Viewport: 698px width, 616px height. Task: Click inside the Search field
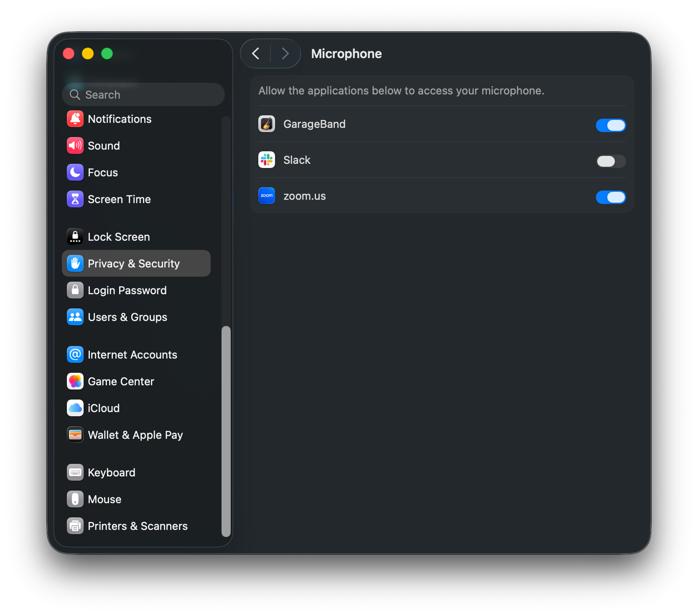pyautogui.click(x=143, y=94)
